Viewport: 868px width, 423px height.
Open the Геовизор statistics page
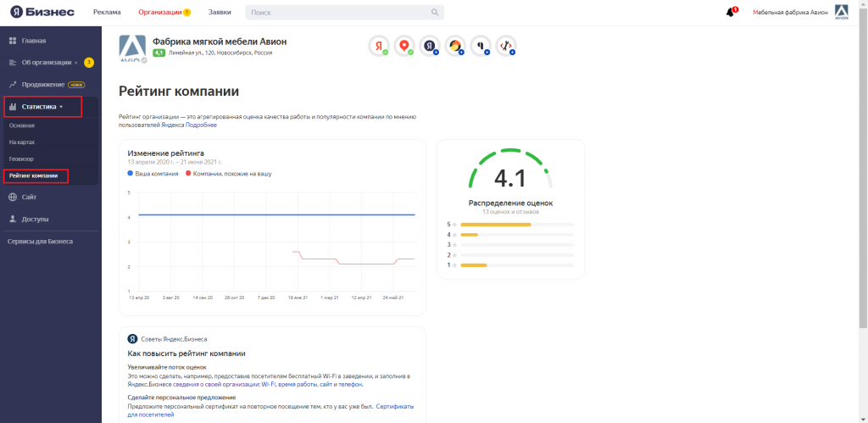(x=22, y=159)
